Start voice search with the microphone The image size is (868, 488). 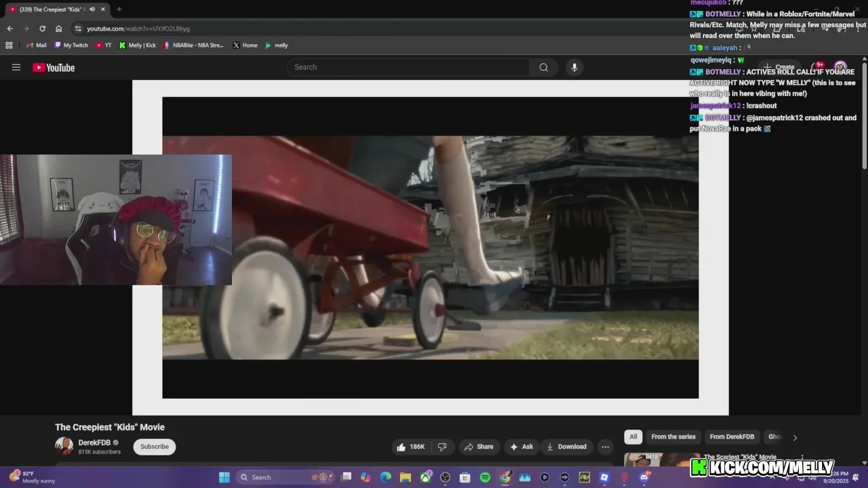pos(574,67)
